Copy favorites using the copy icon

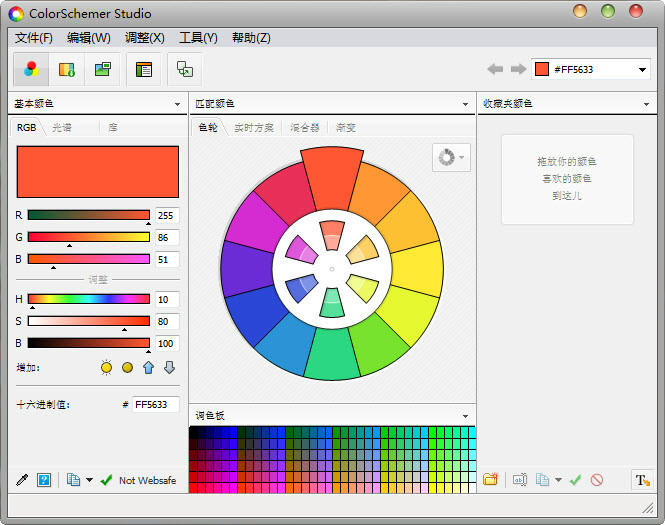point(542,480)
